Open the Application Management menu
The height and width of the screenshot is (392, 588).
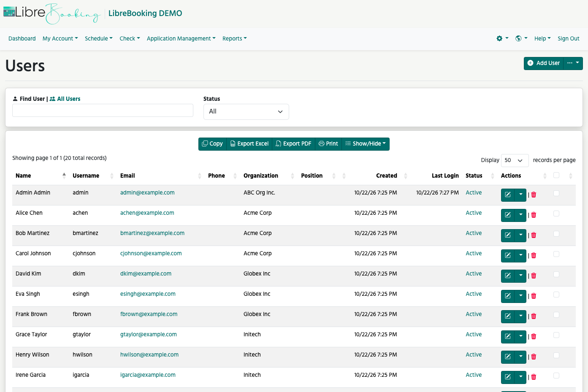(181, 38)
